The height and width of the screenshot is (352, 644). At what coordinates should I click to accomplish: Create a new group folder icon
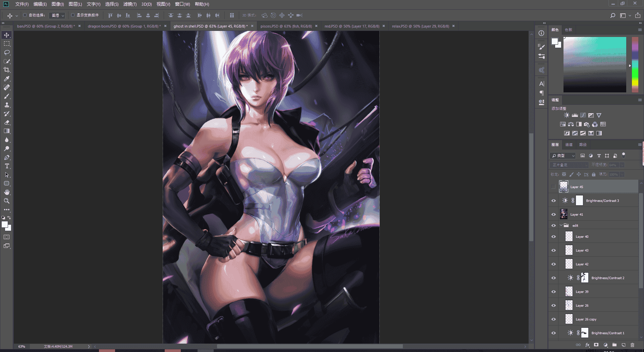pos(614,345)
